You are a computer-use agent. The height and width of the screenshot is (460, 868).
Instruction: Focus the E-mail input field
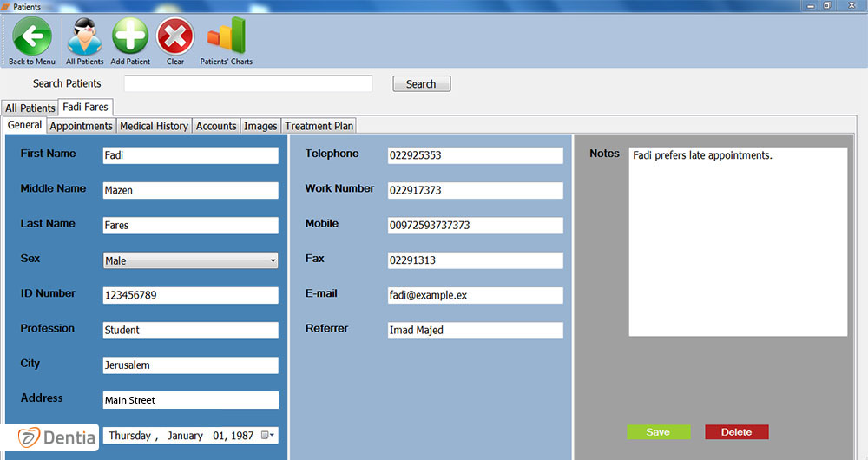click(x=475, y=295)
